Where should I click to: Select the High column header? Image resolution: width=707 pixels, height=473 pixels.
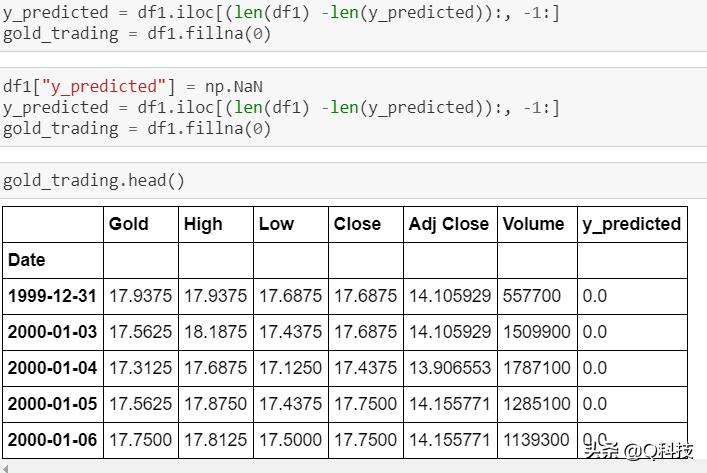[203, 224]
